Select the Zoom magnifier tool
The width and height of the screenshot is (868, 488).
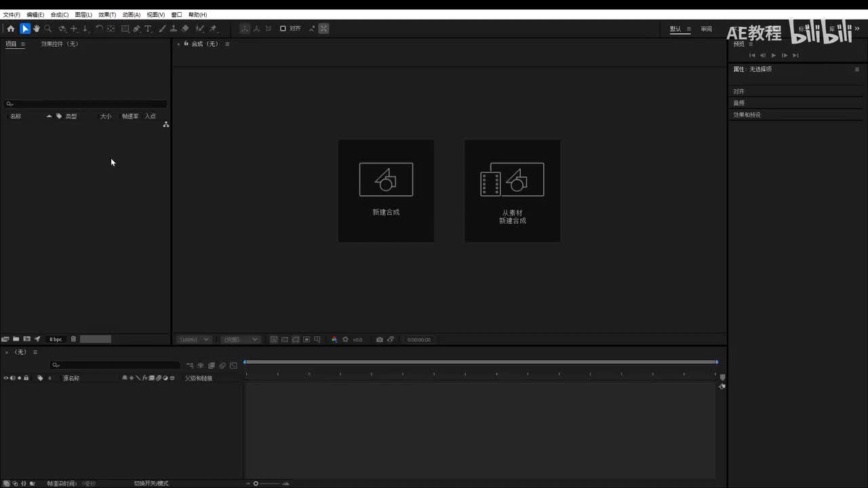(x=48, y=28)
